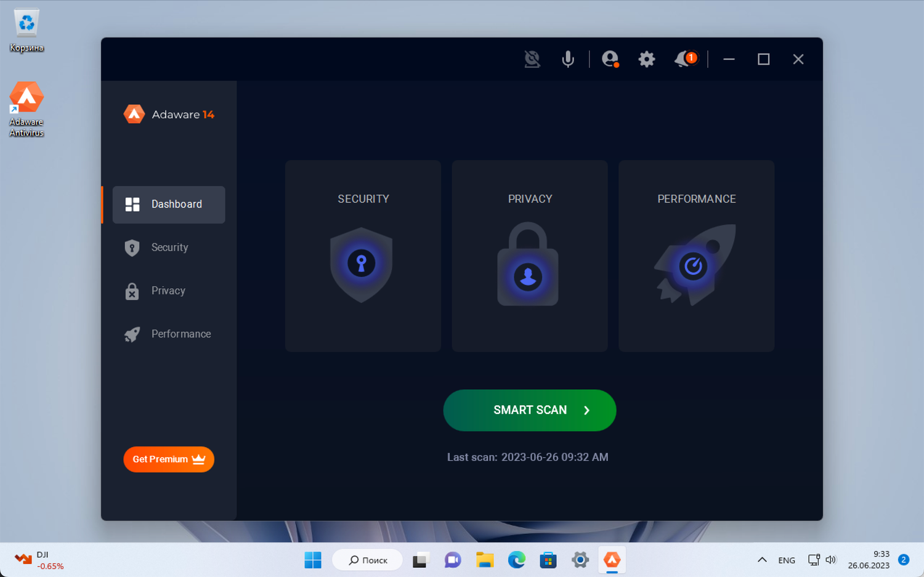924x577 pixels.
Task: Go to the Dashboard section in the sidebar
Action: tap(169, 204)
